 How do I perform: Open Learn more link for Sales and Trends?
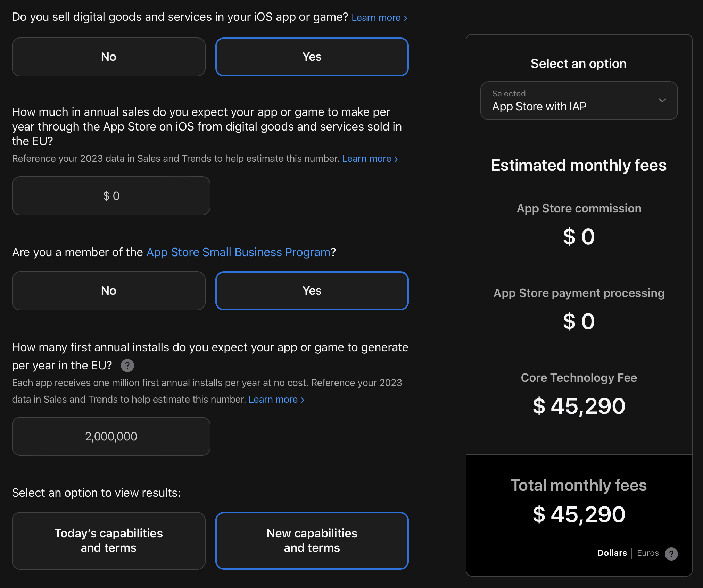click(370, 159)
